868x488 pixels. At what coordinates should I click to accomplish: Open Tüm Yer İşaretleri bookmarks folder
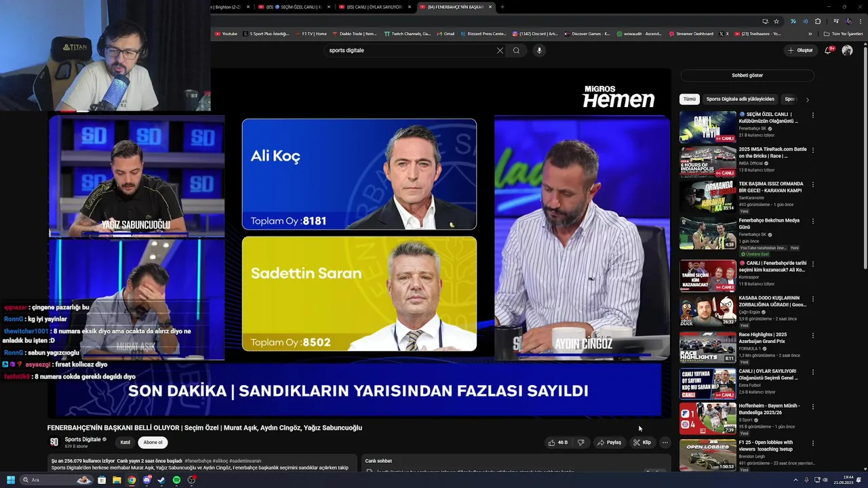tap(843, 33)
